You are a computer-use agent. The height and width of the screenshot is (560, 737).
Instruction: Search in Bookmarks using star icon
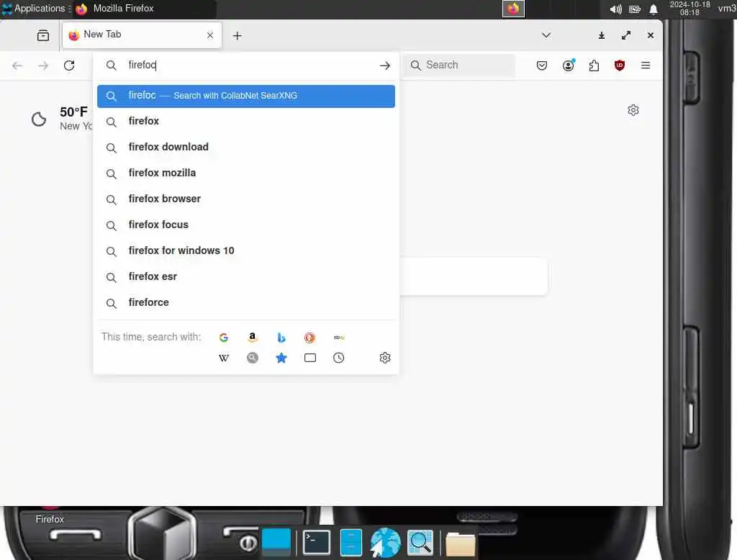click(281, 358)
